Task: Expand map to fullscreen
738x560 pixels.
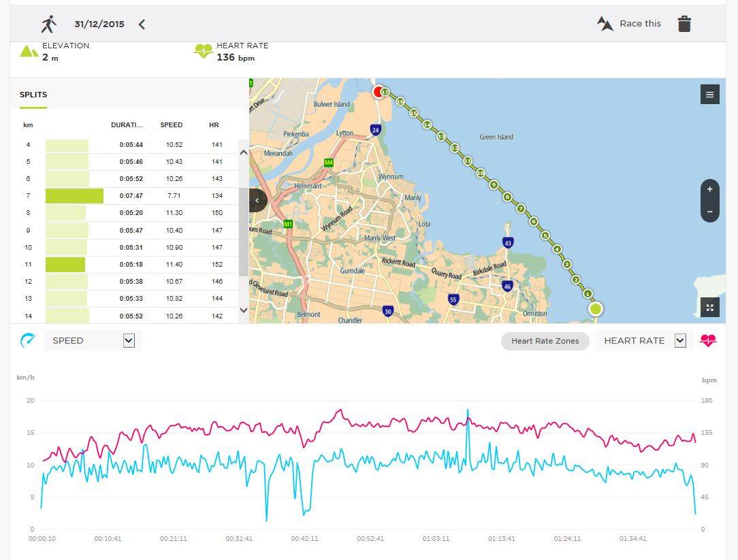Action: coord(709,308)
